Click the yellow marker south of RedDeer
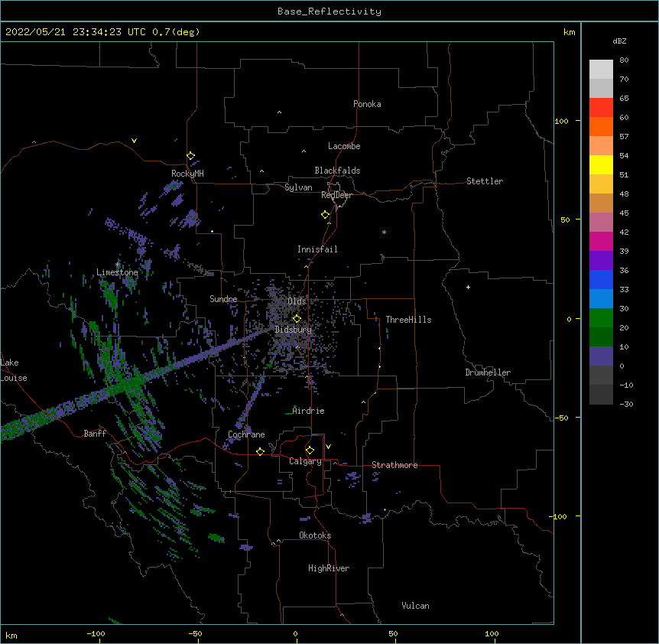Screen dimensions: 659x644 (x=326, y=215)
